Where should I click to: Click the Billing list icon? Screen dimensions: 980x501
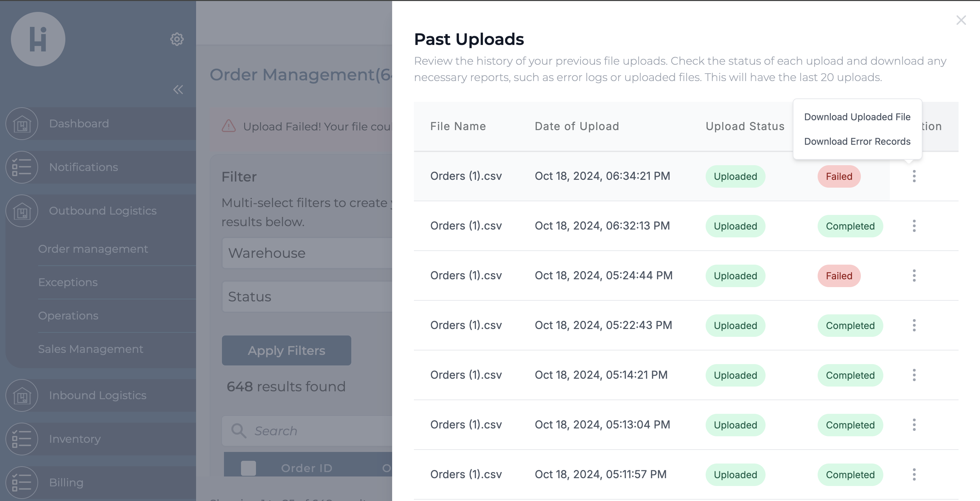point(22,482)
